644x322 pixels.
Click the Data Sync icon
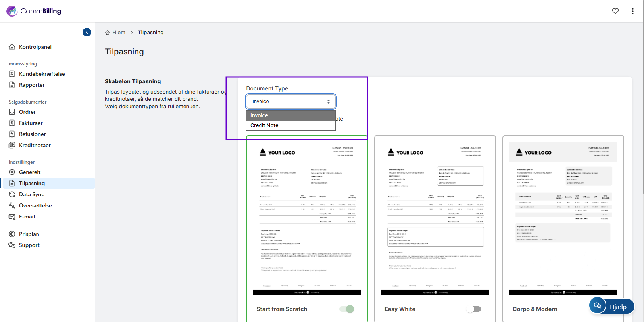click(x=12, y=194)
